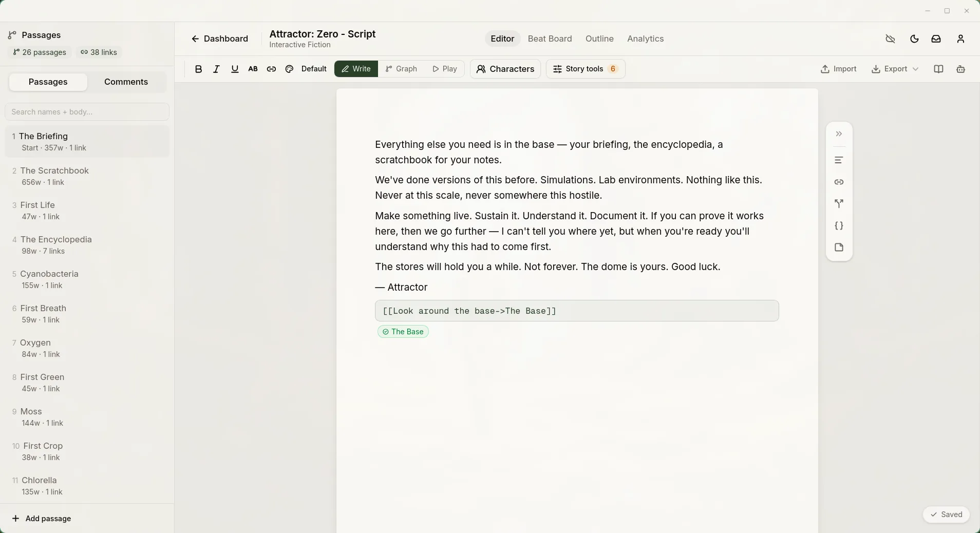Toggle underline formatting
The width and height of the screenshot is (980, 533).
pyautogui.click(x=235, y=69)
